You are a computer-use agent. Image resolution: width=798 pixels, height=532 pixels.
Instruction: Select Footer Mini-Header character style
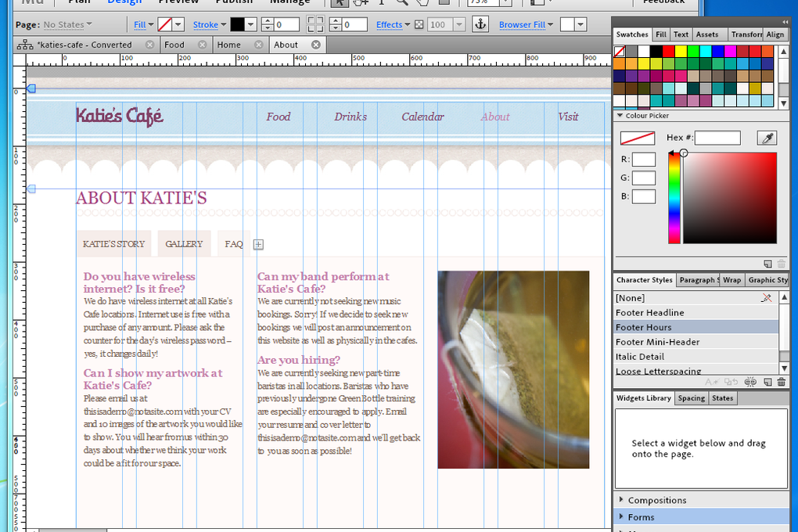[696, 342]
